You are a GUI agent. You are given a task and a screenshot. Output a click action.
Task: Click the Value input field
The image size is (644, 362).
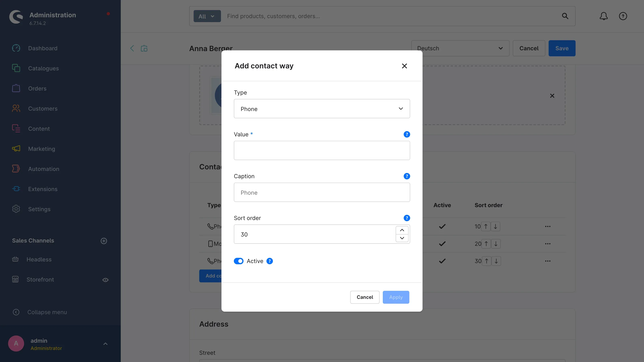click(322, 150)
